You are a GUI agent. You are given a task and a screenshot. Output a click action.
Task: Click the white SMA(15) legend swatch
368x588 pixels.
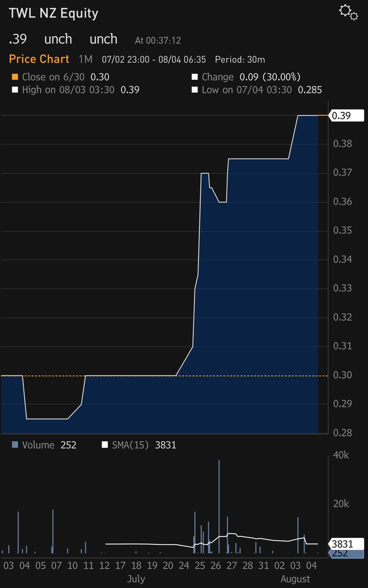pyautogui.click(x=104, y=445)
